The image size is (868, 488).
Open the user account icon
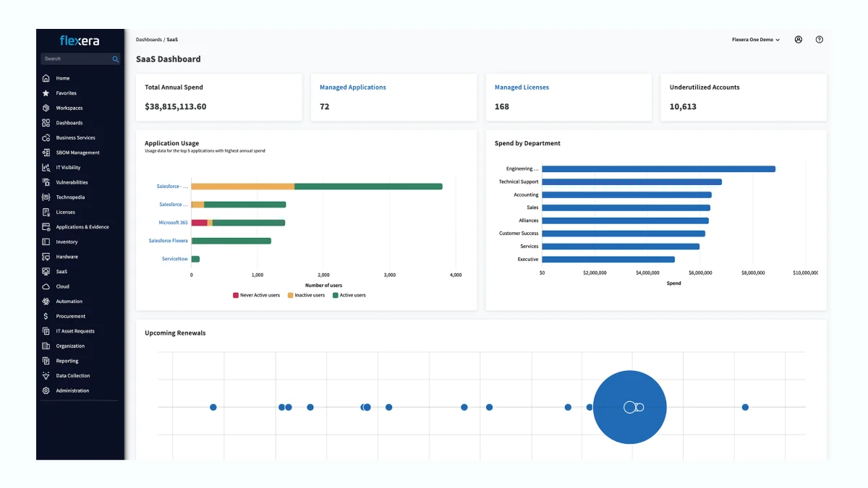click(799, 40)
